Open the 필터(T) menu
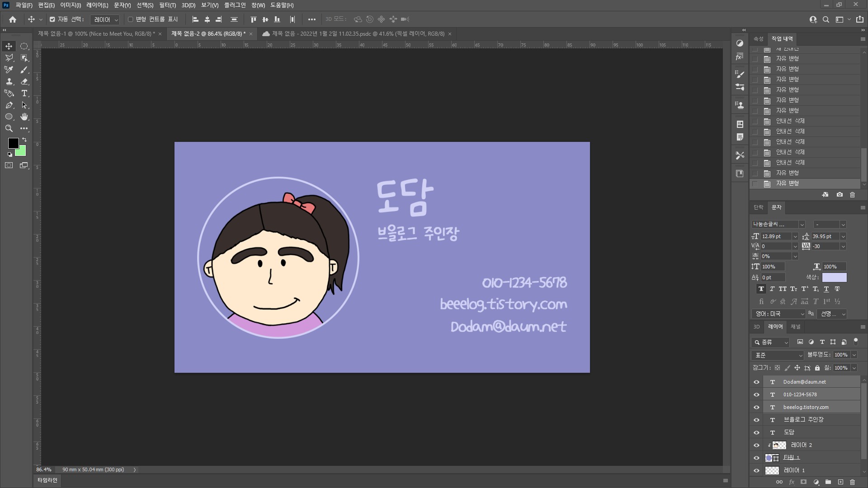The height and width of the screenshot is (488, 868). pyautogui.click(x=167, y=5)
